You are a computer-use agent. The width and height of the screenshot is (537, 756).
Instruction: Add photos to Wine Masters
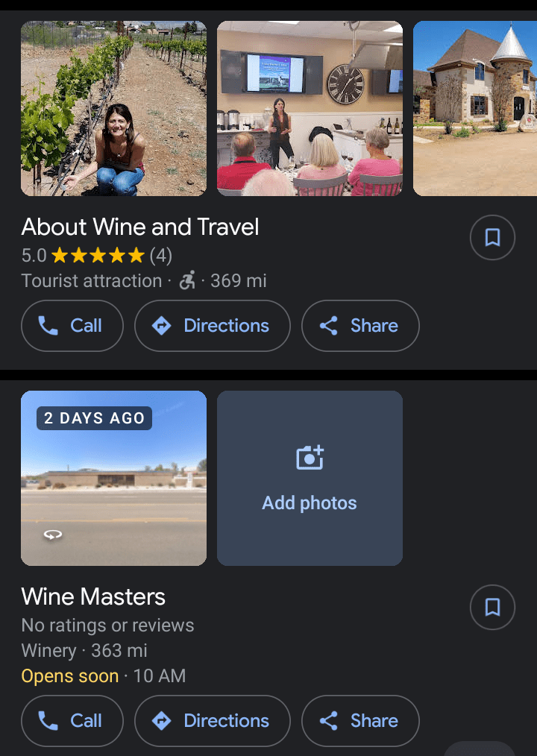pos(310,478)
